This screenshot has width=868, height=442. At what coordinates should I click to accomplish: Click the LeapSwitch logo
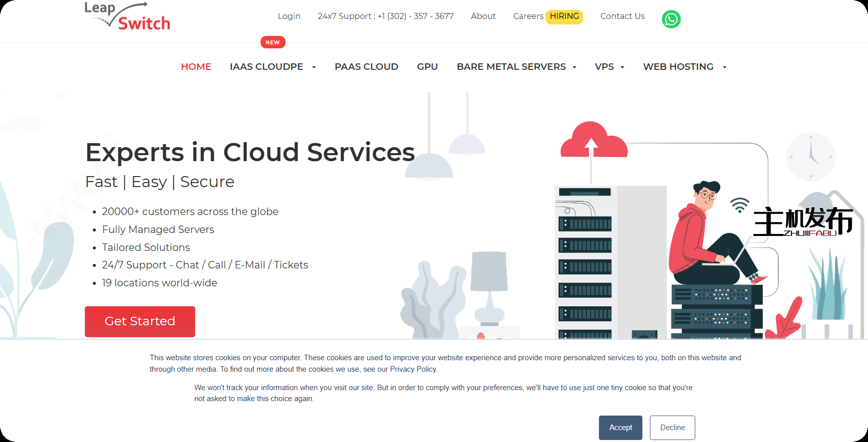[x=127, y=17]
